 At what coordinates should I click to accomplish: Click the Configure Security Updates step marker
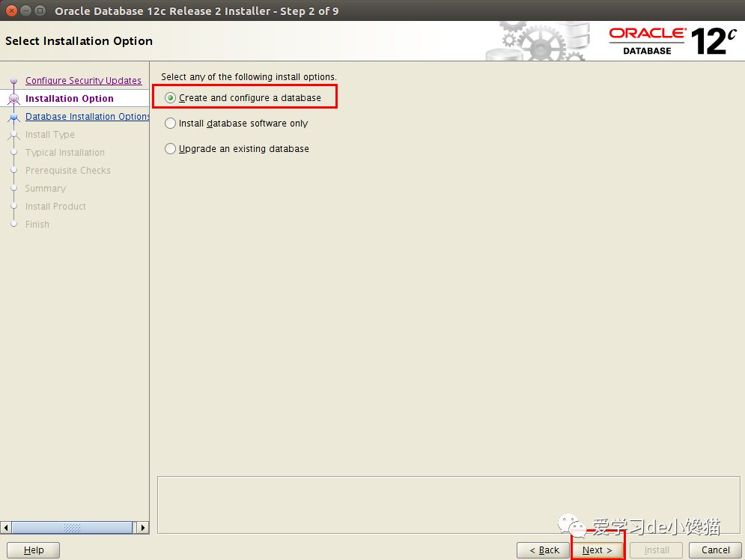coord(13,81)
